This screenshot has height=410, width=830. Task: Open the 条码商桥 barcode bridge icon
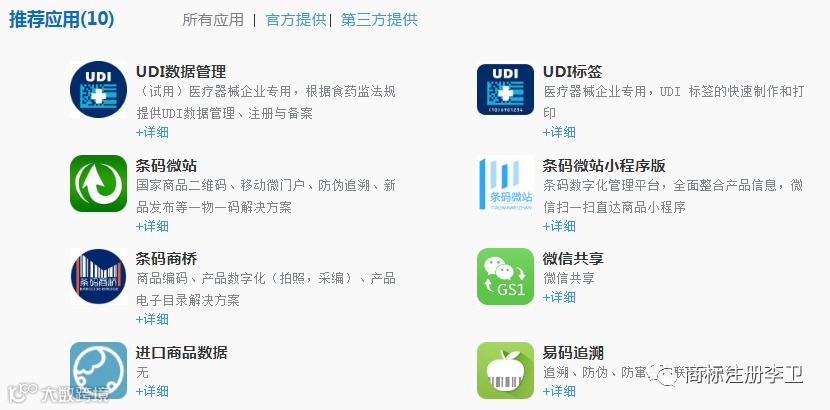(x=98, y=277)
